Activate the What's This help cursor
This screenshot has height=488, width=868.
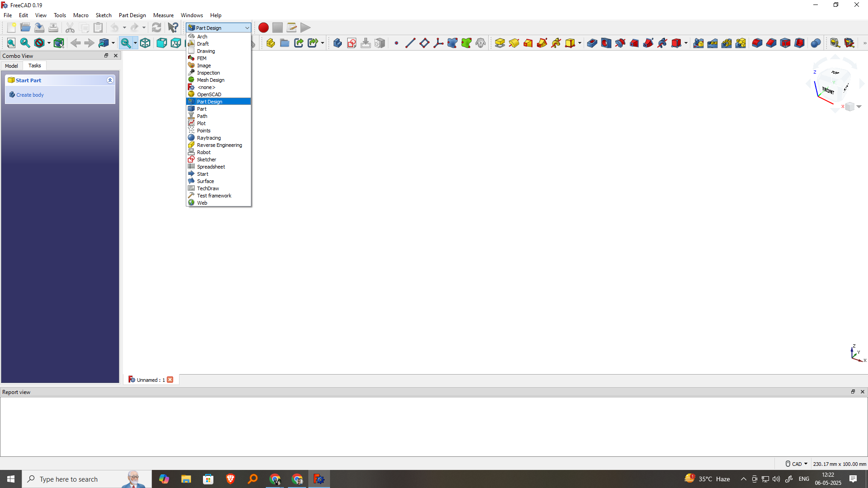tap(173, 28)
